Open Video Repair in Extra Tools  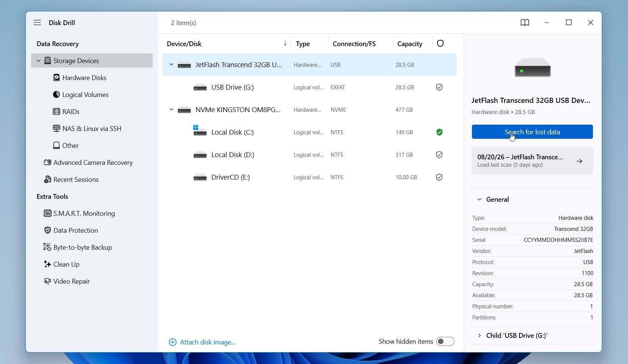[x=72, y=281]
